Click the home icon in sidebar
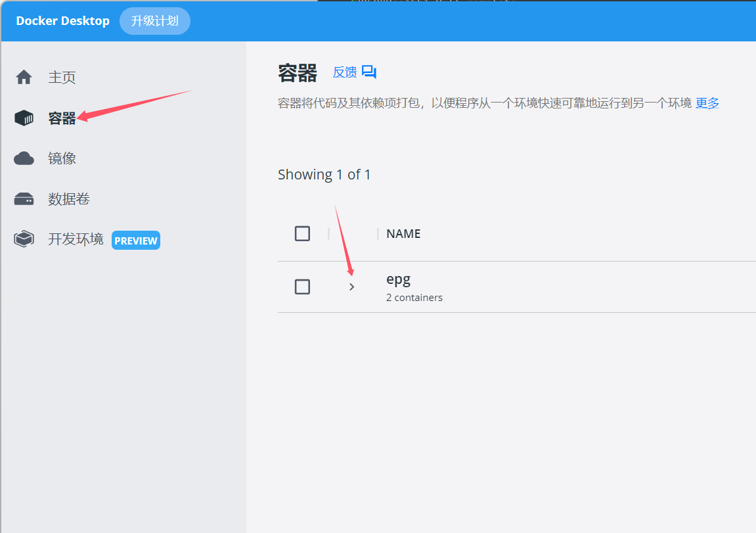 (x=24, y=77)
